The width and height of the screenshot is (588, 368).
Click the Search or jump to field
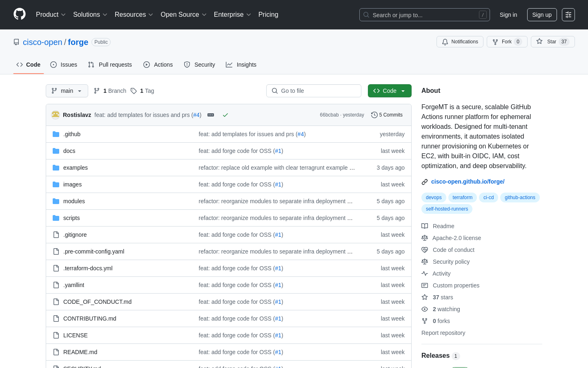425,15
